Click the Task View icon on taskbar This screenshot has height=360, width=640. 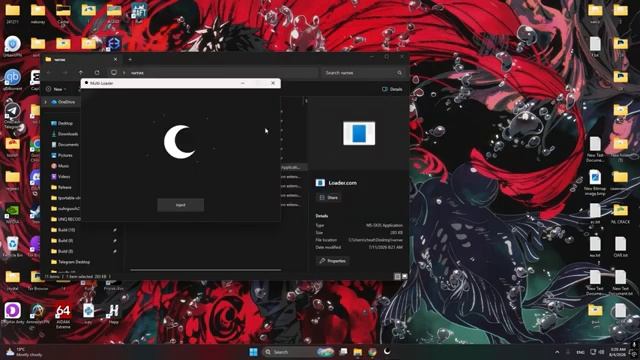click(343, 352)
